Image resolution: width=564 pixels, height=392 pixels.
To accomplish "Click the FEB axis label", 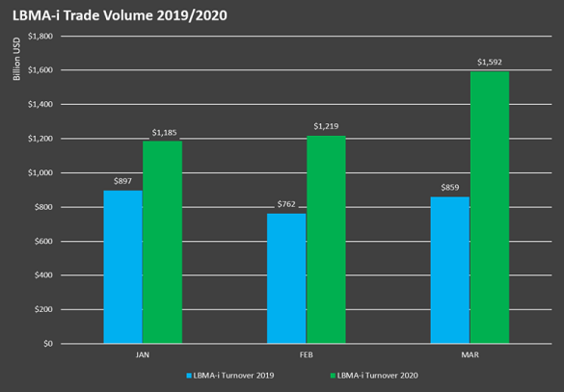I will point(306,355).
